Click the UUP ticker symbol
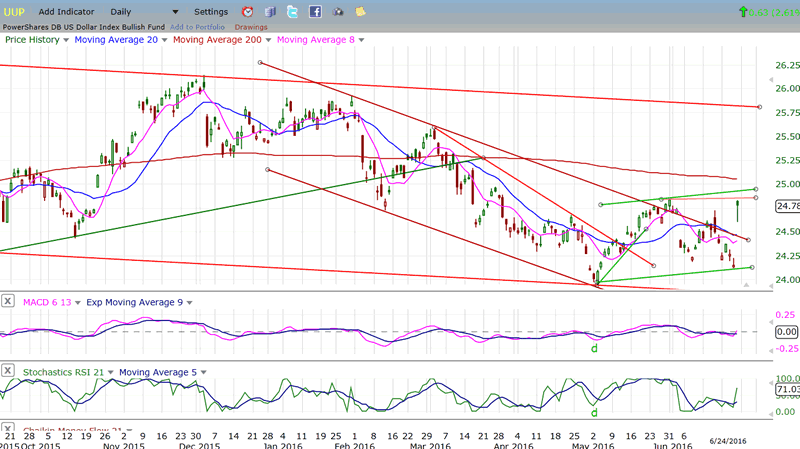 click(x=15, y=12)
